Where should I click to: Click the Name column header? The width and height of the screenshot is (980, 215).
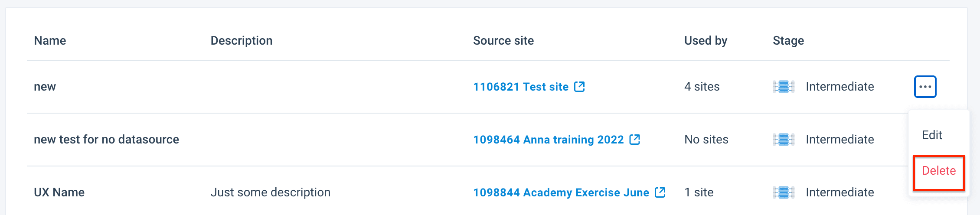coord(50,41)
